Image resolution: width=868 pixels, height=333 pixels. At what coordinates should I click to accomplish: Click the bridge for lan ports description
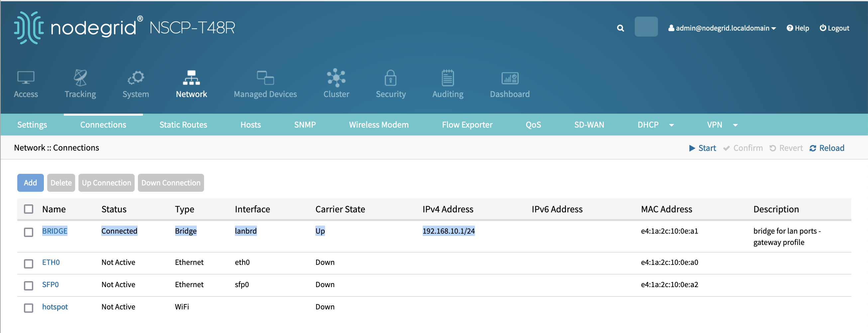pyautogui.click(x=787, y=237)
